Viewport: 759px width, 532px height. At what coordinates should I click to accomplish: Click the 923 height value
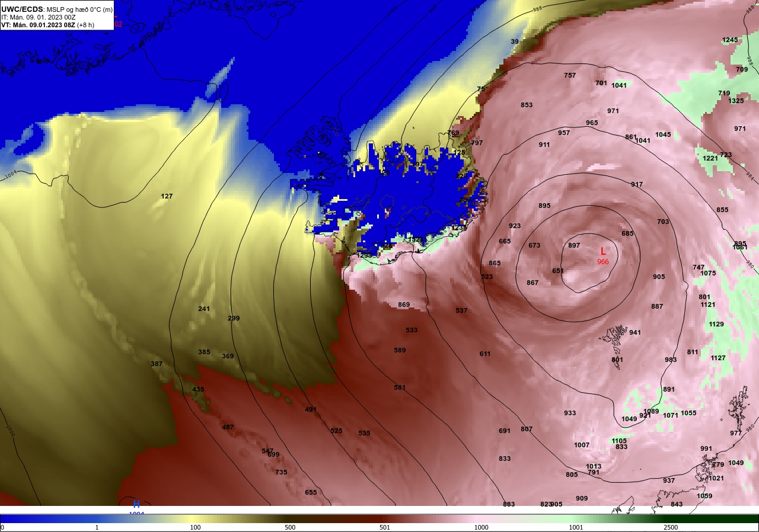[x=515, y=226]
